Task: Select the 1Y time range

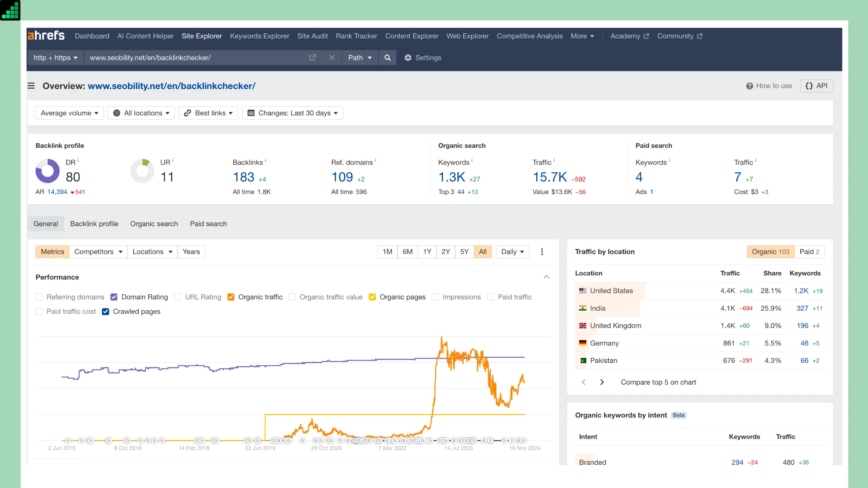Action: point(427,252)
